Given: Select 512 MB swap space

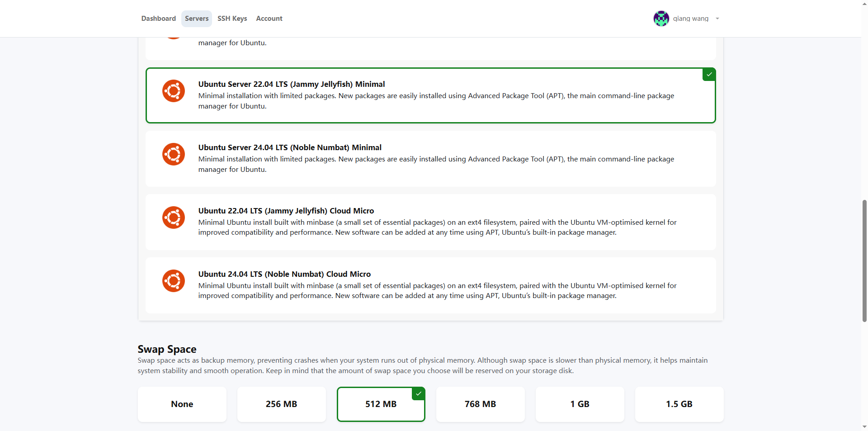Looking at the screenshot, I should click(381, 404).
